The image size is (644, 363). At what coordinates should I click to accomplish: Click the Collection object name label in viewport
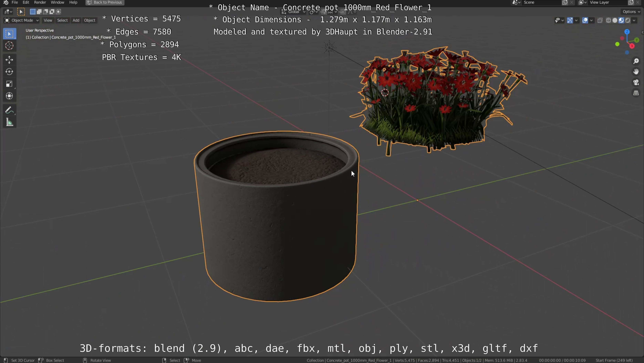pos(71,38)
